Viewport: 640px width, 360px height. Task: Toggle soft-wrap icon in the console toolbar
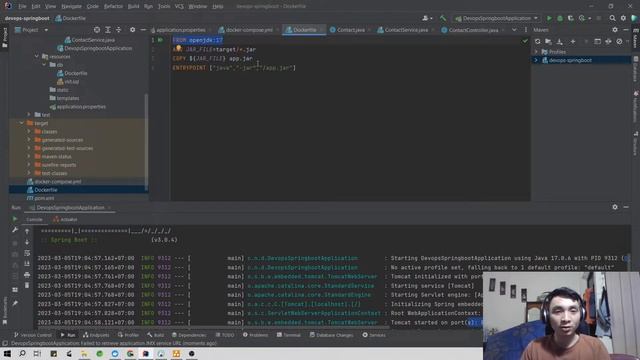(27, 253)
